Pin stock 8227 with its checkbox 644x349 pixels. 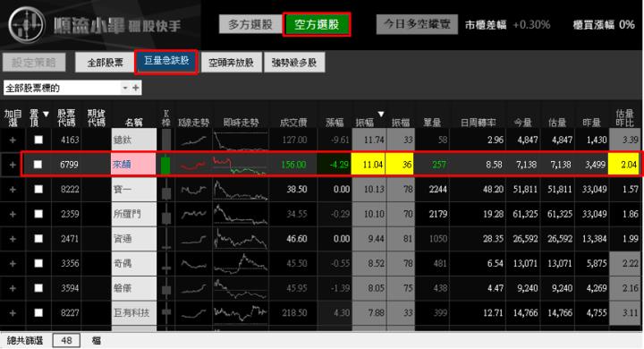coord(38,313)
